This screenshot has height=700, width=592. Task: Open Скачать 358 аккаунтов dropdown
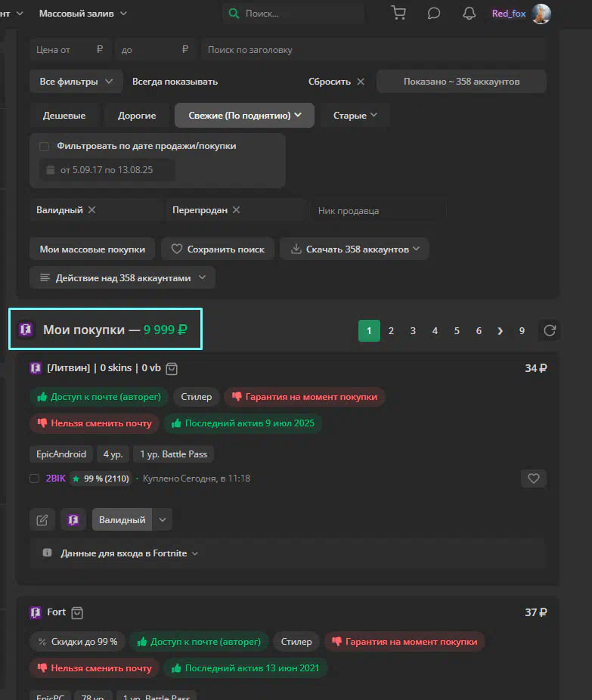[x=354, y=249]
